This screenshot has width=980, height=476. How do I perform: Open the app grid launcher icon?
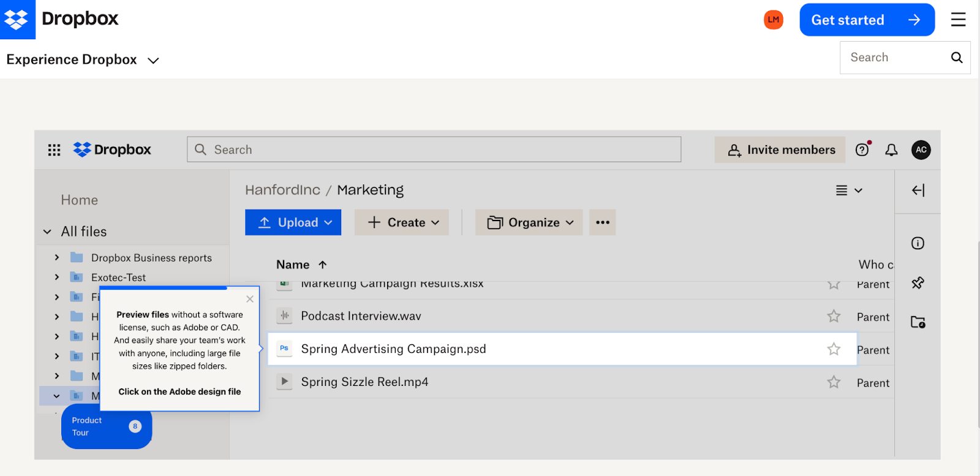tap(54, 150)
